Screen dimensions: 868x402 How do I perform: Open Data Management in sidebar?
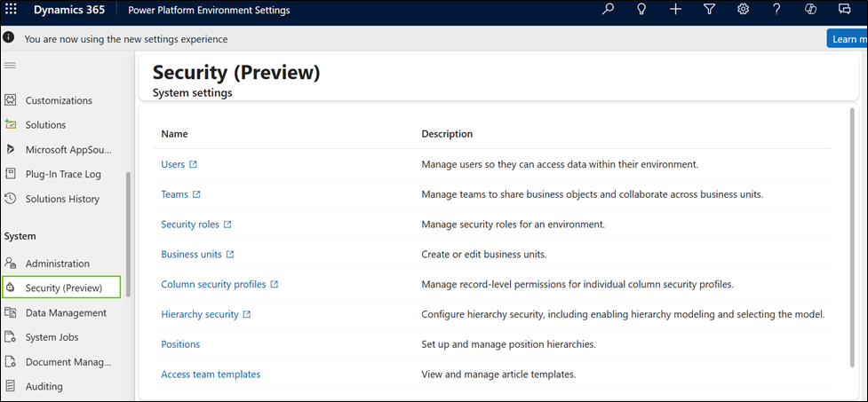click(x=65, y=312)
